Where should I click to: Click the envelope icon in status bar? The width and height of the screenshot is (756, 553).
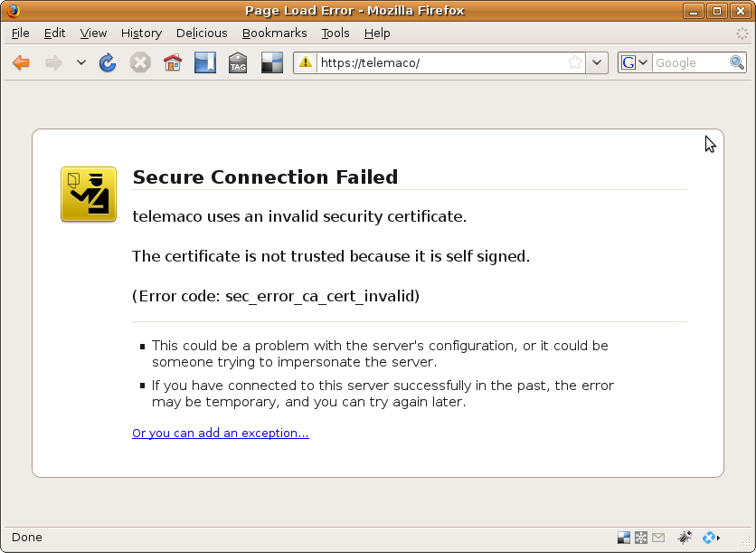(x=657, y=537)
